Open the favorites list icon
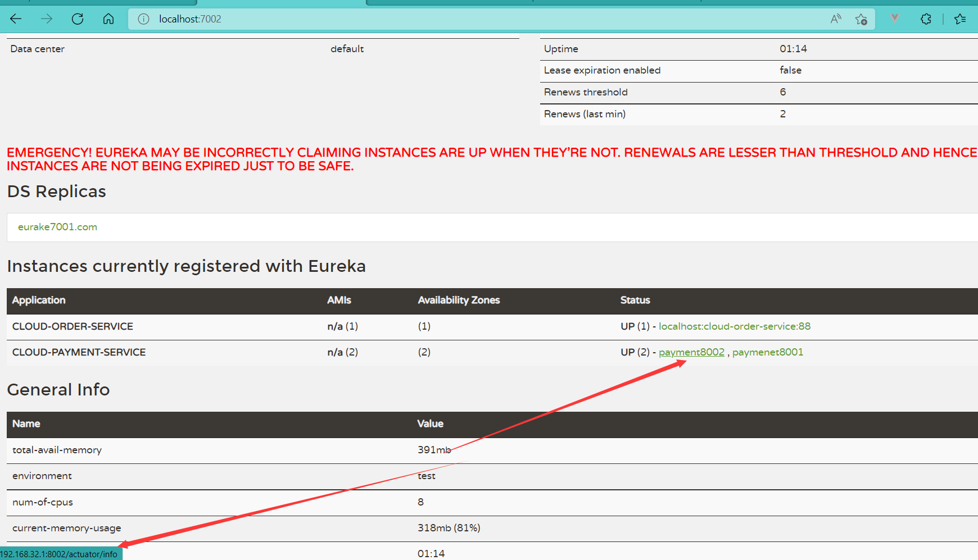Screen dimensions: 978x560 pos(960,19)
